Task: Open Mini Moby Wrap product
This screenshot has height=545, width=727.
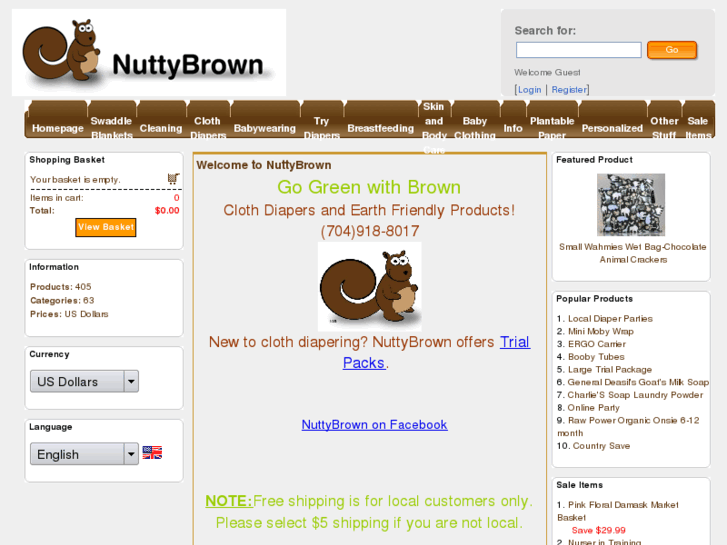Action: [x=601, y=331]
